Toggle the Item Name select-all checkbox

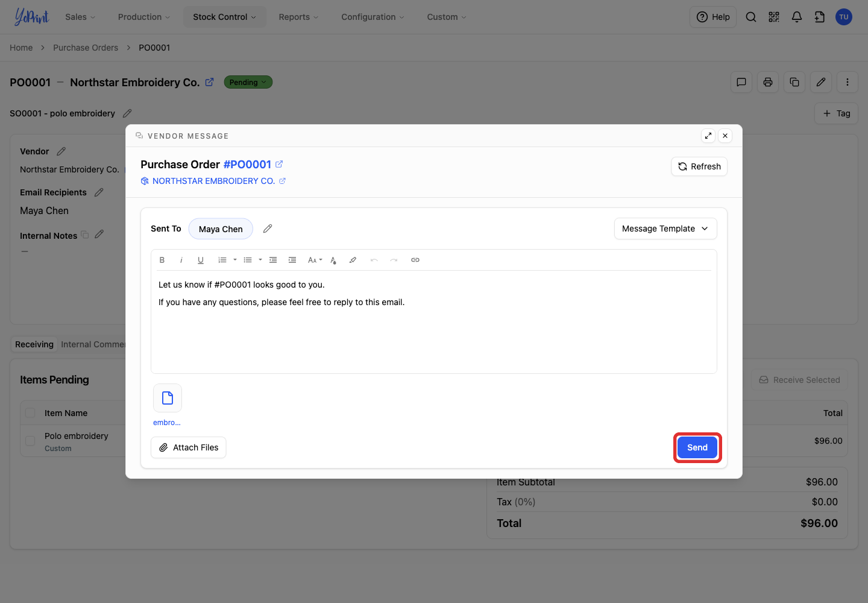30,413
